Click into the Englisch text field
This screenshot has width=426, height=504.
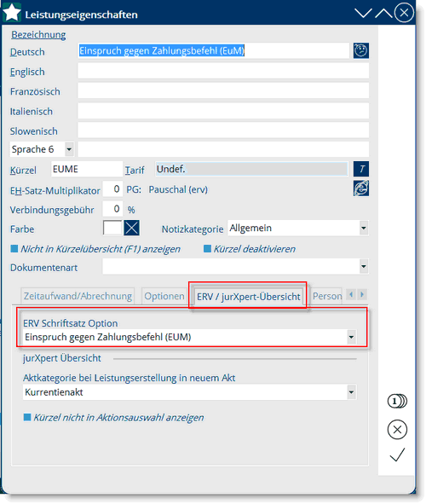click(x=223, y=71)
